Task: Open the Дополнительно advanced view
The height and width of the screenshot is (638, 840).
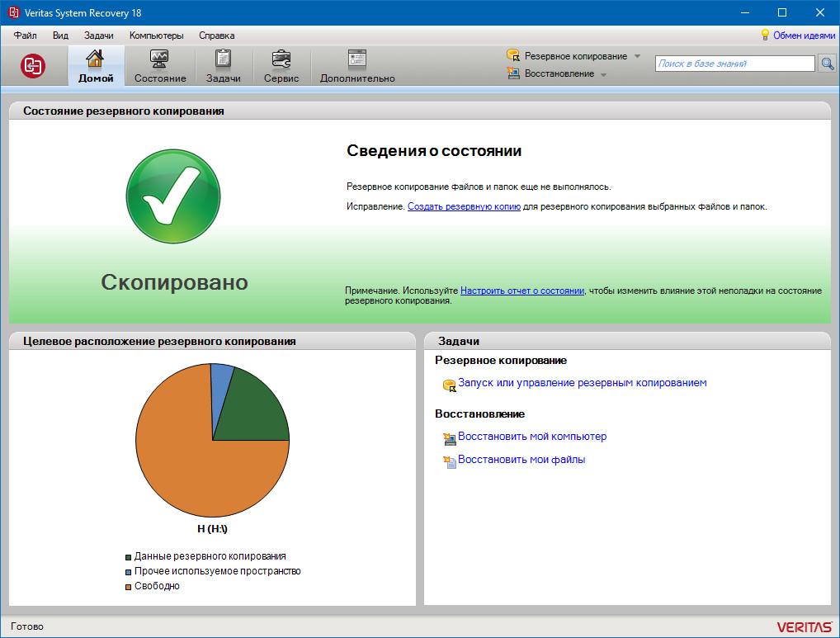Action: point(357,66)
